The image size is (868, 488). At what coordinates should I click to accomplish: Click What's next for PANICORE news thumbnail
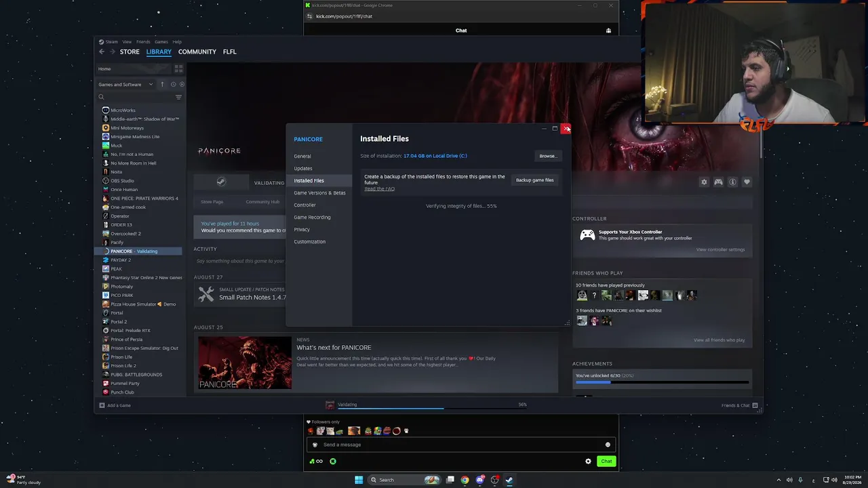(245, 363)
